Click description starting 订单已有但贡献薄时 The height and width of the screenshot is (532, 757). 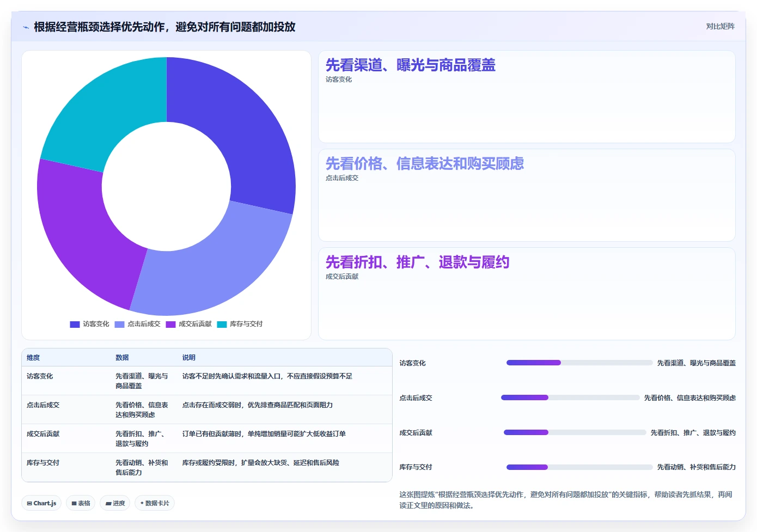[x=264, y=434]
